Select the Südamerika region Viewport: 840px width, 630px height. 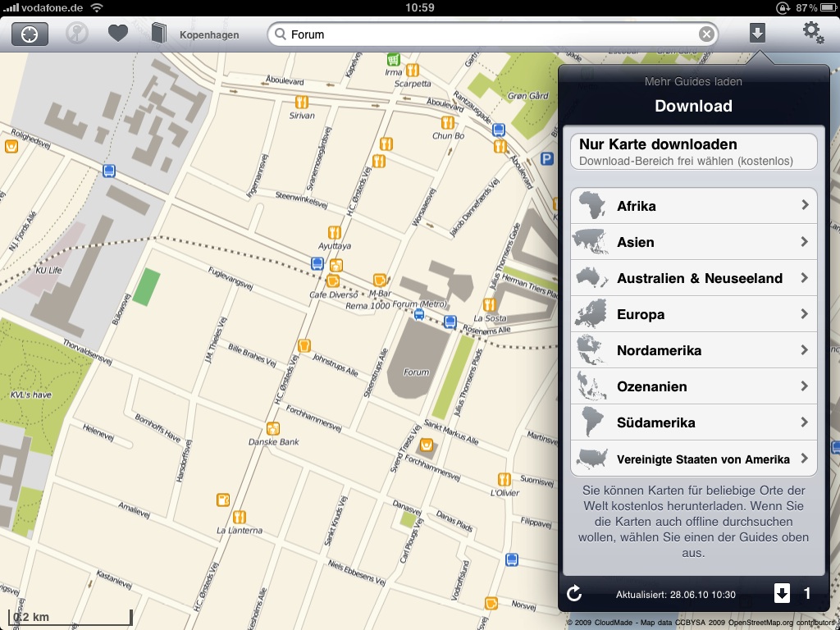(694, 422)
